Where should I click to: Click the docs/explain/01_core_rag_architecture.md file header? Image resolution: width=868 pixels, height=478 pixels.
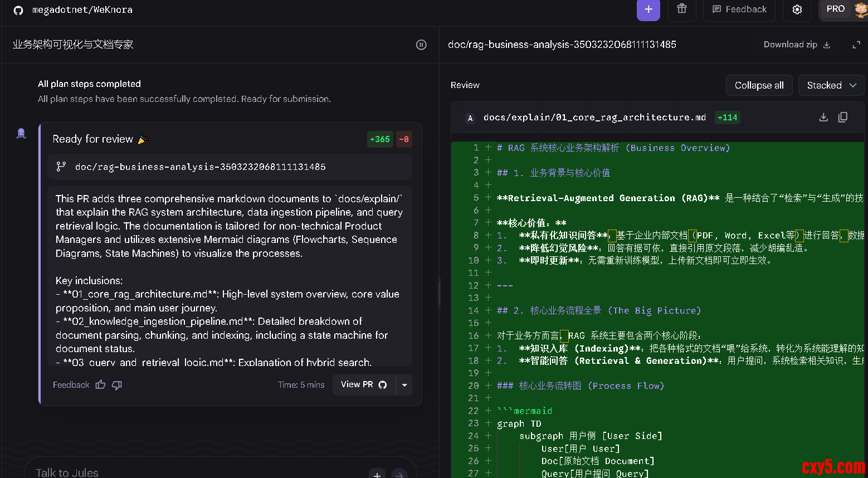(x=594, y=118)
